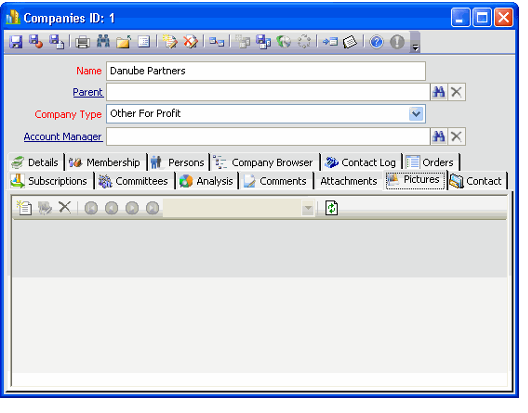Viewport: 528px width, 413px height.
Task: Click the Save disk icon in toolbar
Action: (x=15, y=42)
